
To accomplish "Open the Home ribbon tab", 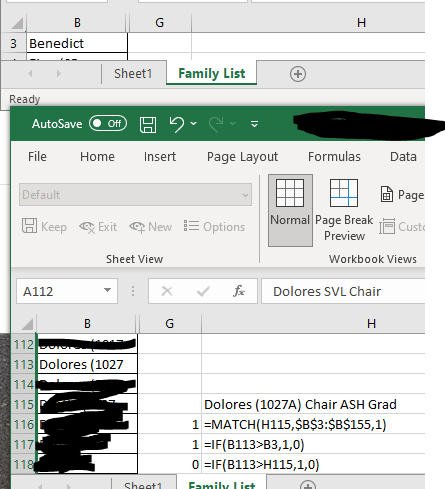I will [x=97, y=156].
